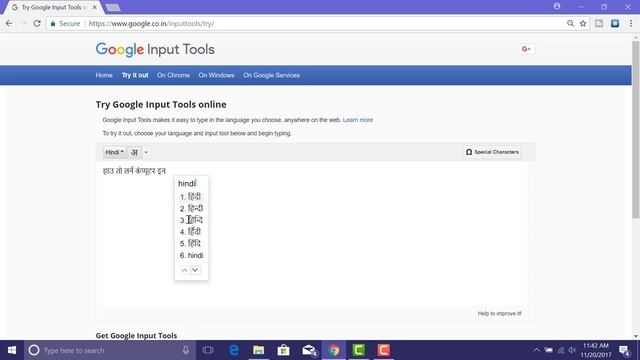
Task: Click the typed Hindi text line
Action: (x=134, y=171)
